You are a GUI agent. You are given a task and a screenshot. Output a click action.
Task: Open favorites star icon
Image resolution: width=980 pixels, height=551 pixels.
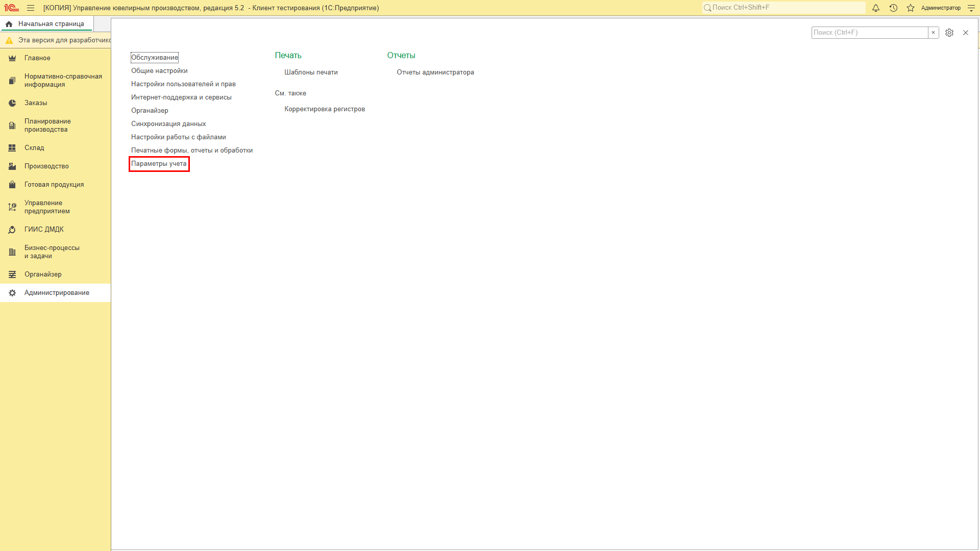[911, 8]
